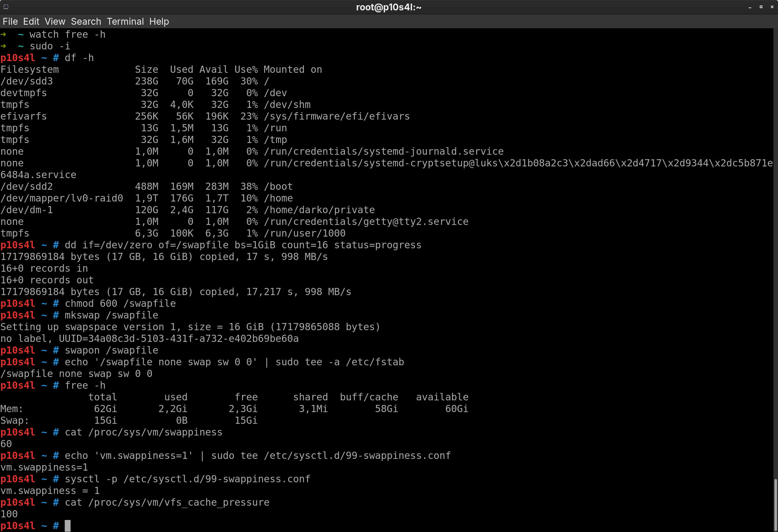The image size is (778, 532).
Task: Click the upper scrollbar track area
Action: coord(775,234)
